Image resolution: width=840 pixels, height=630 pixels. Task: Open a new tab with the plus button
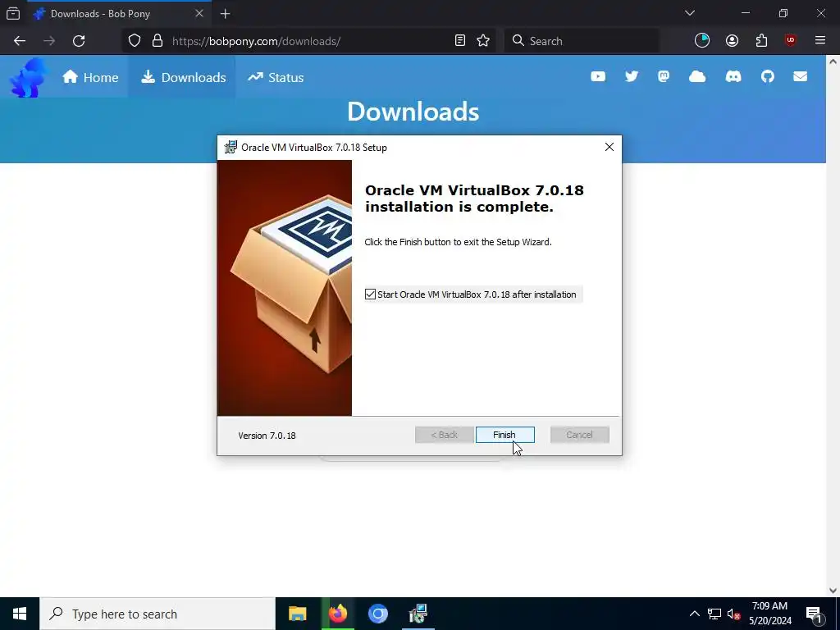(x=226, y=14)
